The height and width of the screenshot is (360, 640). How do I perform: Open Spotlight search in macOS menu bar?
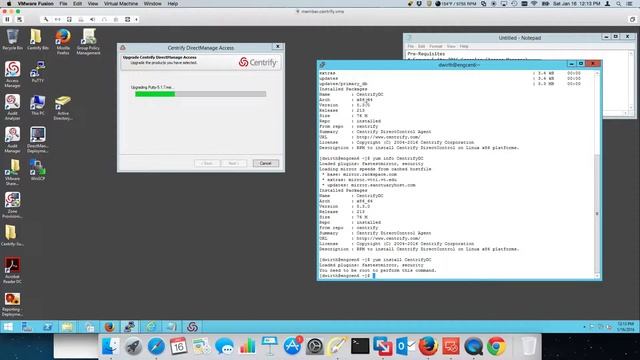[619, 4]
